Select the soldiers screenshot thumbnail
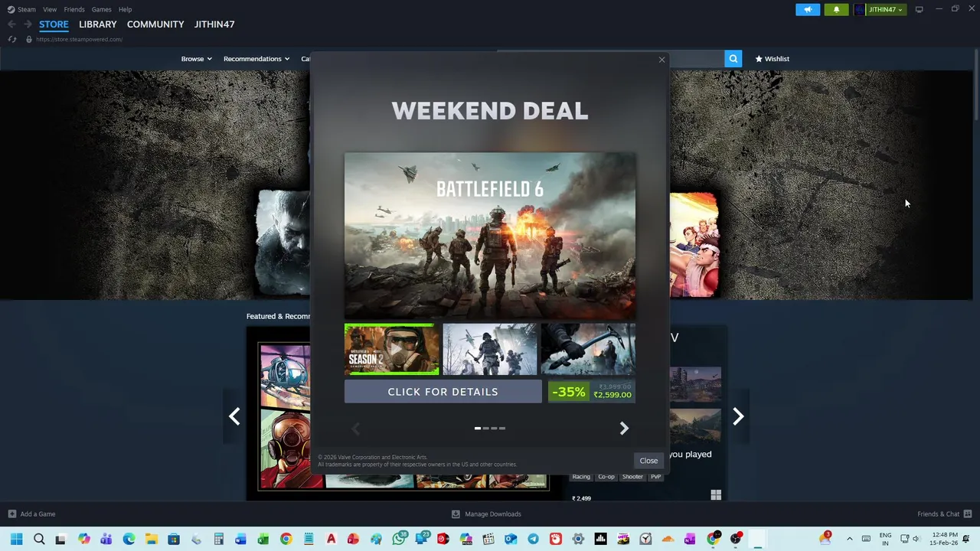This screenshot has height=551, width=980. [490, 349]
